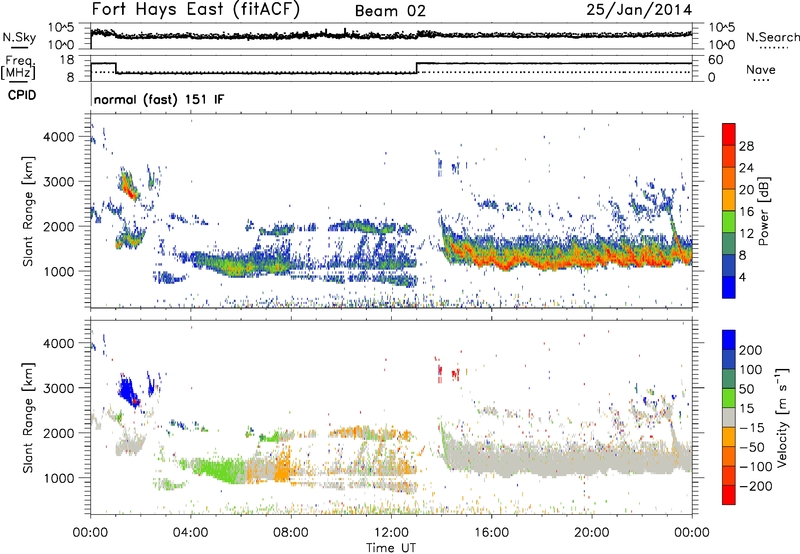Click the blue velocity echo patch near 3000 km
The width and height of the screenshot is (800, 554).
pos(129,391)
